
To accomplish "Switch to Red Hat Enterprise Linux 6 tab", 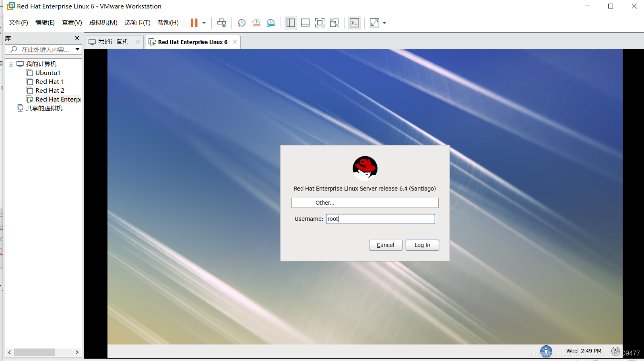I will pos(193,42).
